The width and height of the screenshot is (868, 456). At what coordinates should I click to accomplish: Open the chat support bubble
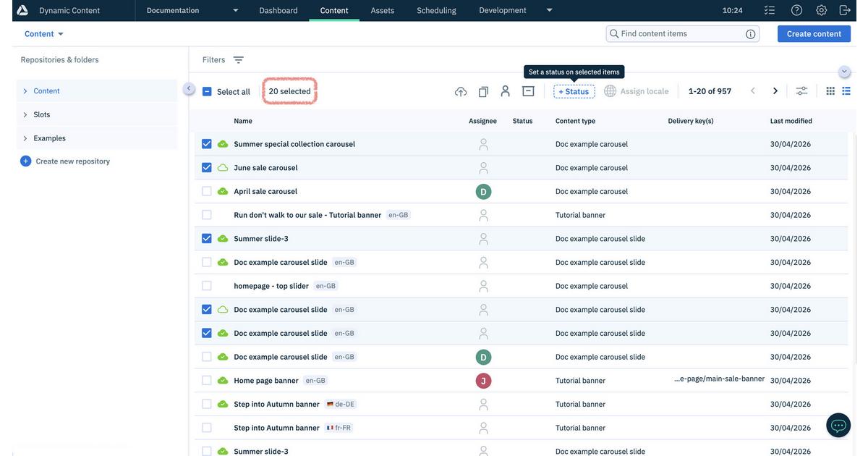click(838, 426)
